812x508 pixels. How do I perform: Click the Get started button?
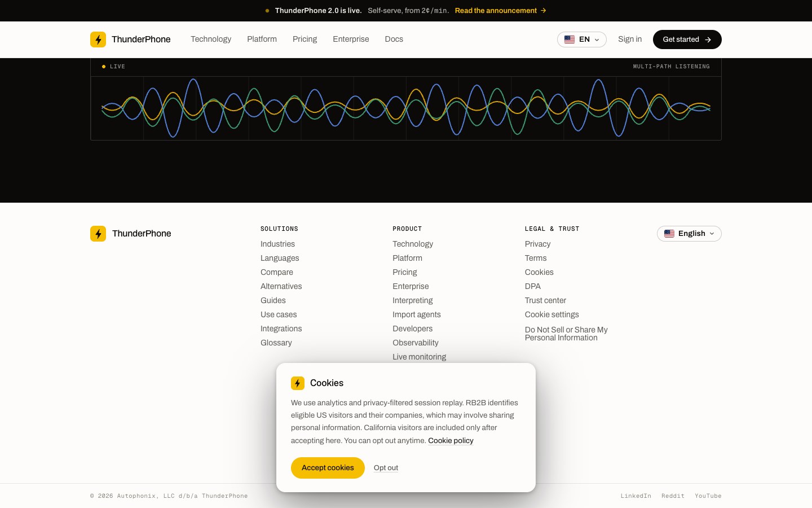(687, 40)
